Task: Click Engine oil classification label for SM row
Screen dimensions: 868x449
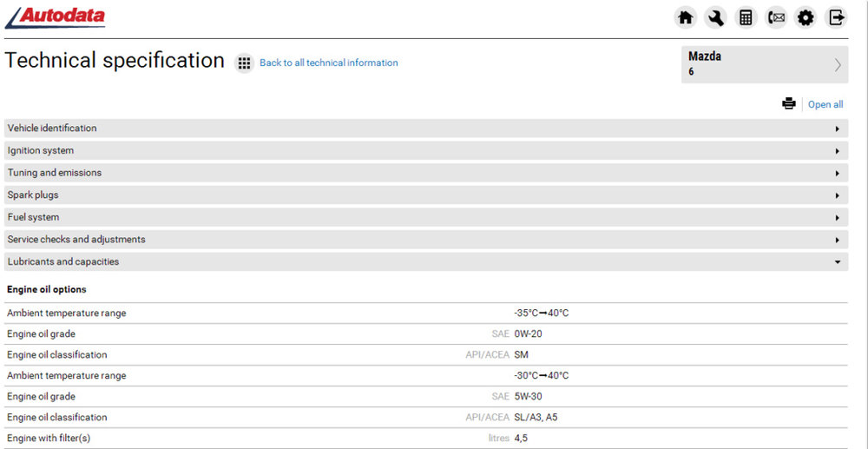Action: [57, 355]
